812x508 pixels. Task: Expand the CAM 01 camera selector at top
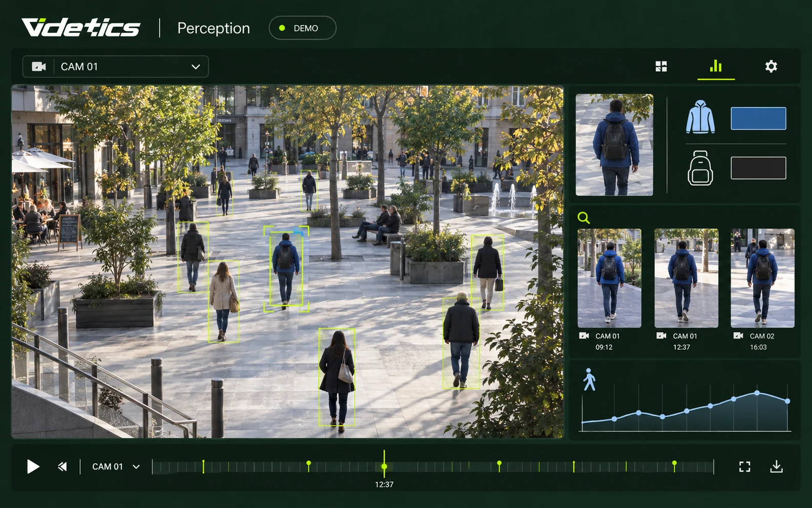(x=116, y=67)
